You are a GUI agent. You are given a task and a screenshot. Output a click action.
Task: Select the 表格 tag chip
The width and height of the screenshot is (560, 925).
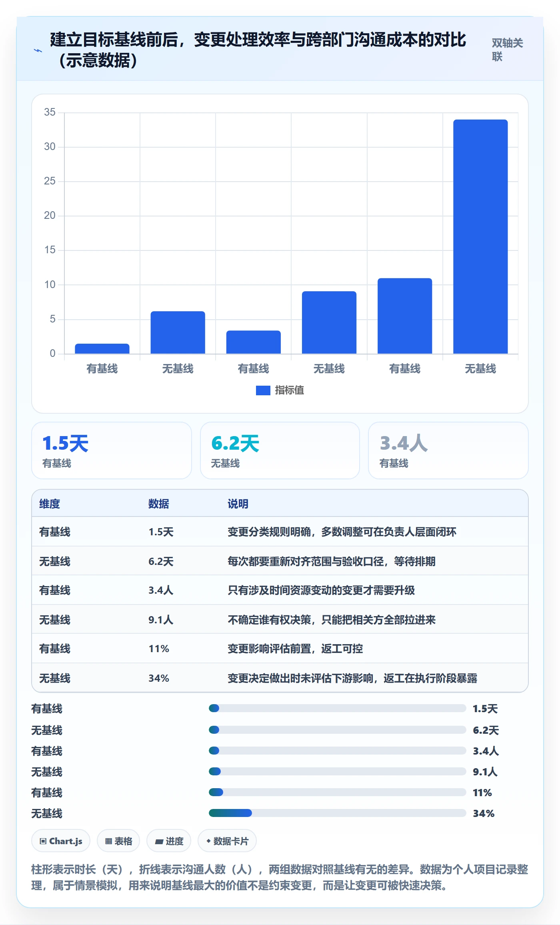coord(118,841)
